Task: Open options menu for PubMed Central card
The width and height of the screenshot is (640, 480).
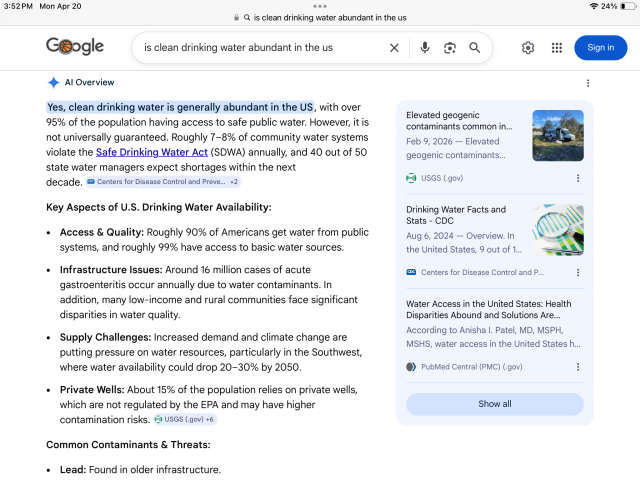Action: pos(578,367)
